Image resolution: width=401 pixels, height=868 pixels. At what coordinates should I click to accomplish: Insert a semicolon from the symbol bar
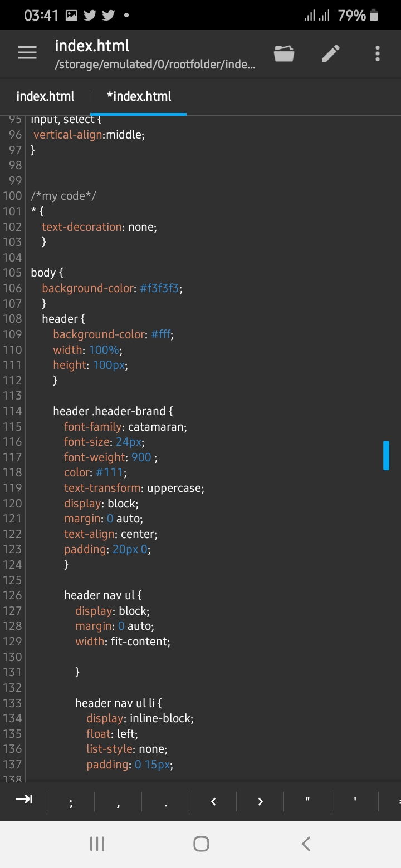click(71, 802)
